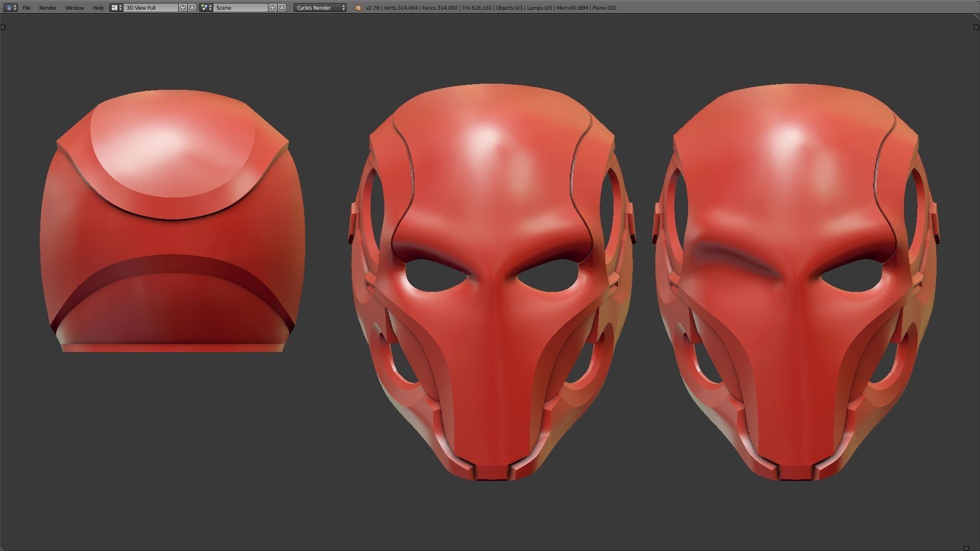Screen dimensions: 980x551
Task: Add a new screen layout with plus button
Action: pyautogui.click(x=183, y=8)
